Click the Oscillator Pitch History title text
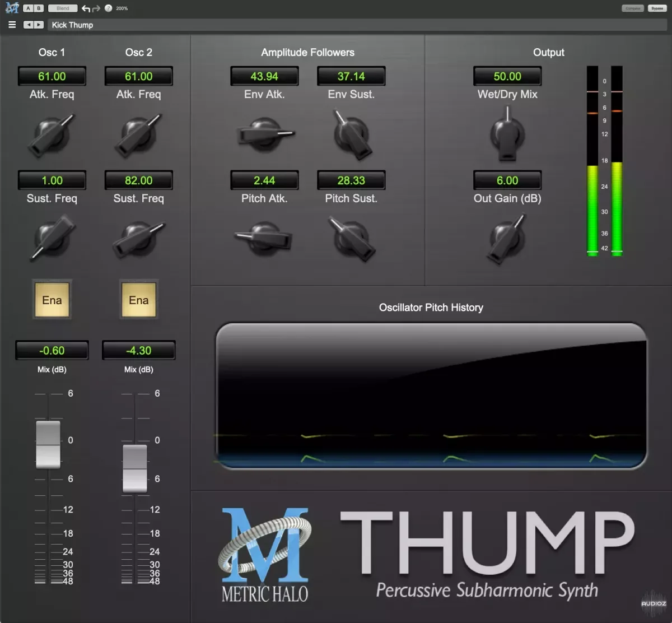The height and width of the screenshot is (623, 672). point(431,307)
